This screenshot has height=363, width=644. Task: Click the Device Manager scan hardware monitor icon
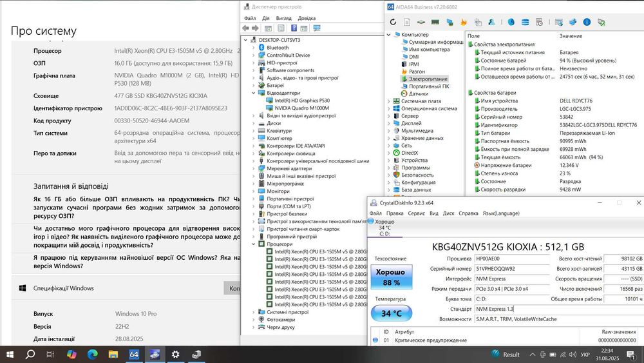coord(317,28)
